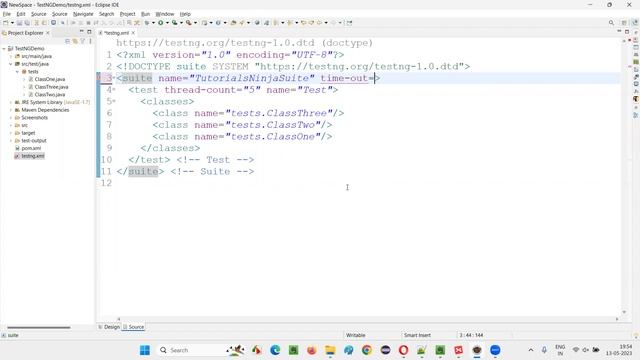The height and width of the screenshot is (360, 640).
Task: Click the green Run button in toolbar
Action: coord(160,23)
